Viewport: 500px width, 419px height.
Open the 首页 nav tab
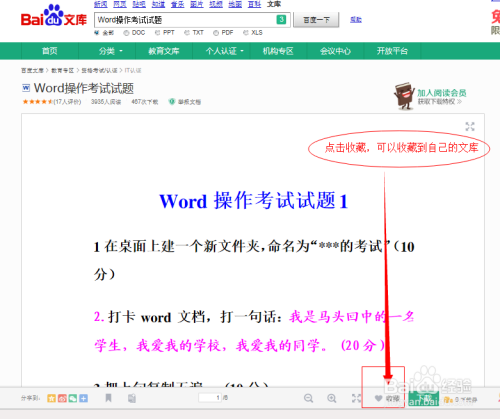[50, 51]
